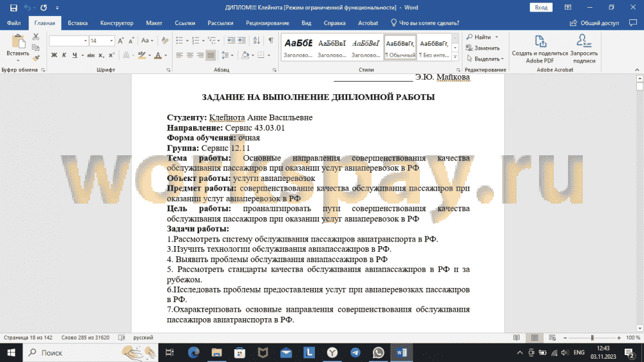
Task: Toggle subscript formatting
Action: tap(101, 55)
